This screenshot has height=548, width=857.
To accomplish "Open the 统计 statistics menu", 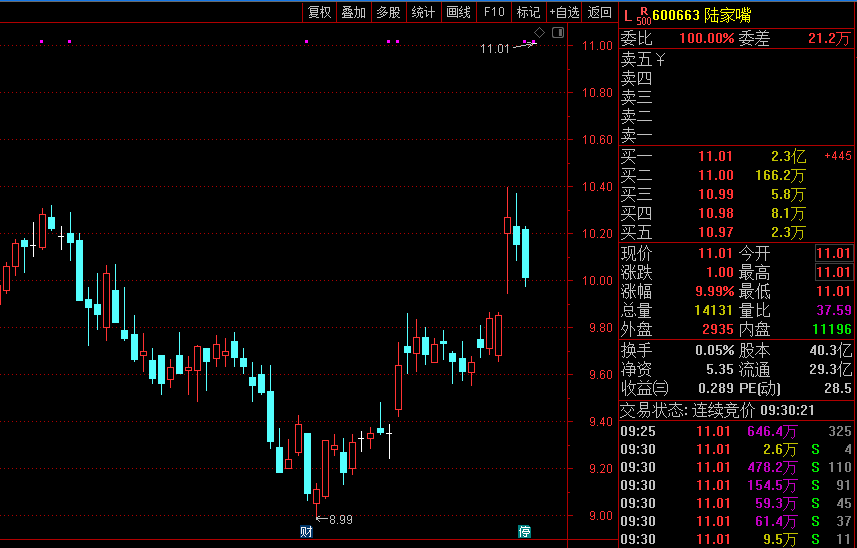I will [x=423, y=12].
